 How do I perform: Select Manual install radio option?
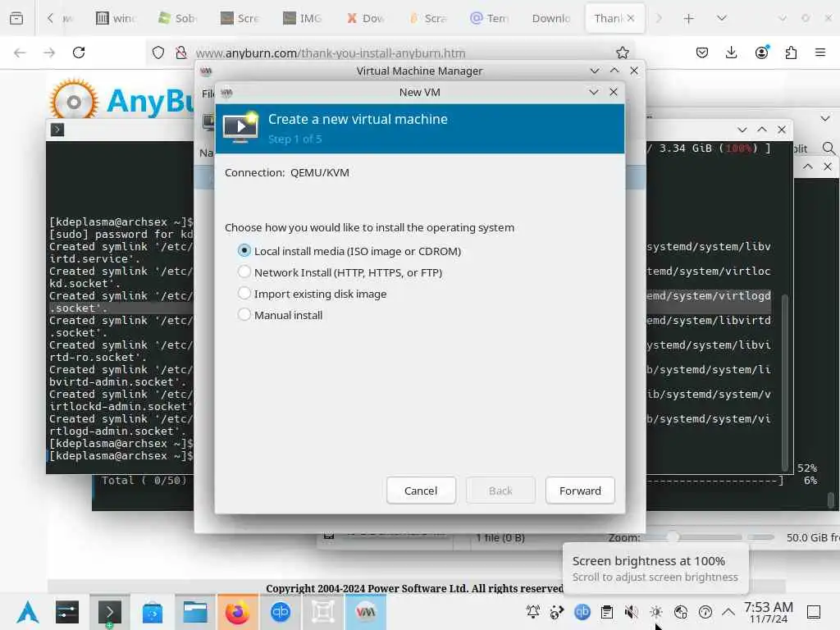pyautogui.click(x=244, y=315)
